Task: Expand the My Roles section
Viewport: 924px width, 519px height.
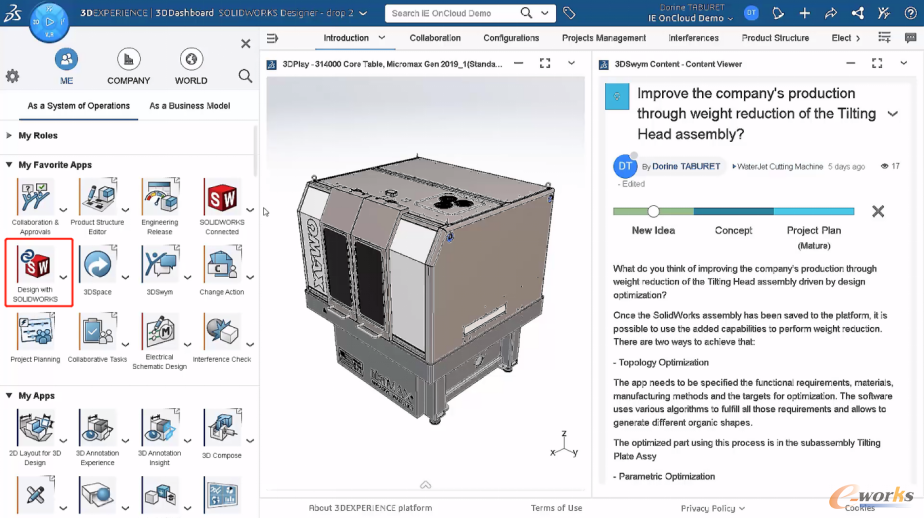Action: 9,135
